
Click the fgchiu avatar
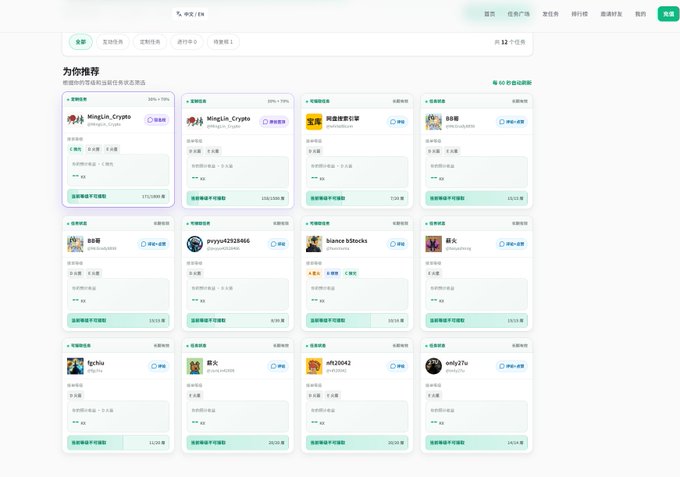[x=75, y=366]
